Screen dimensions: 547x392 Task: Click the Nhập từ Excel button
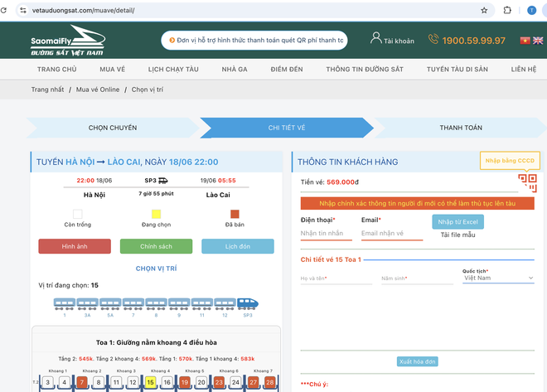(457, 222)
